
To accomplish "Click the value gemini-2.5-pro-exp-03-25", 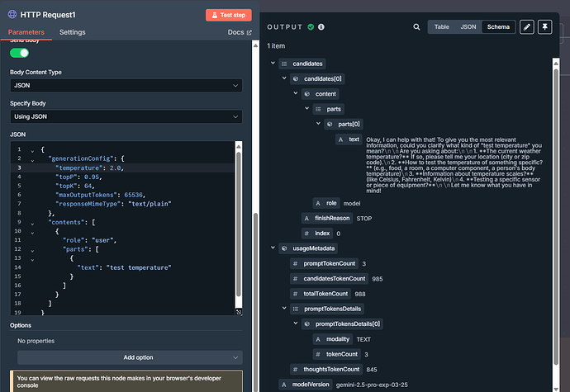I will click(372, 385).
